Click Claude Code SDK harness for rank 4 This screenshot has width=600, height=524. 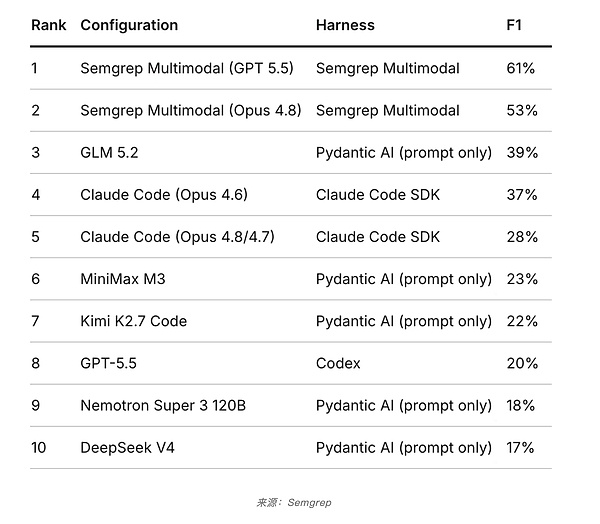[378, 195]
